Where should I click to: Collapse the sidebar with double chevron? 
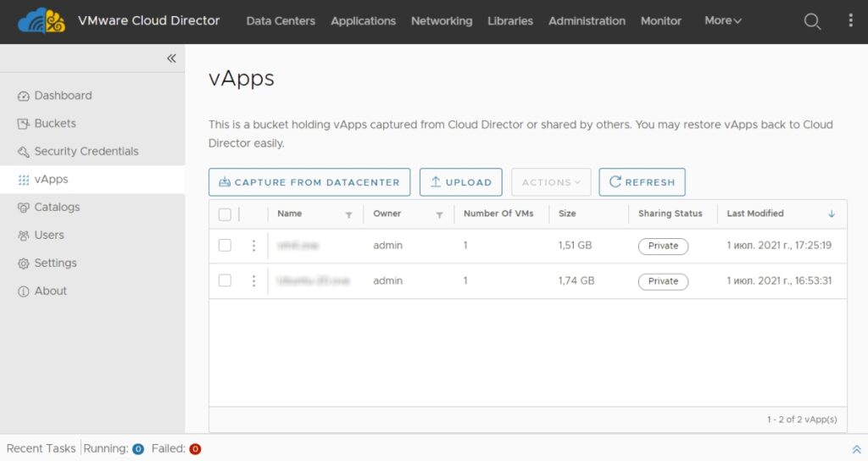pos(171,58)
